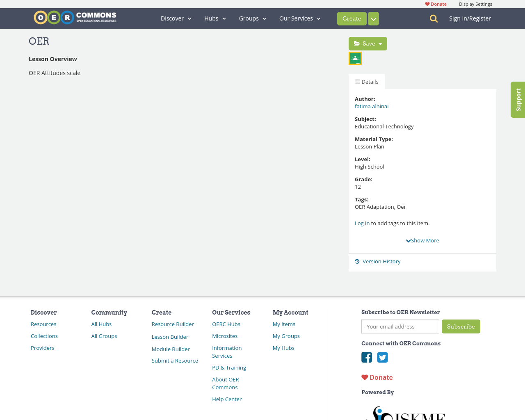Click the OER Commons logo
Image resolution: width=525 pixels, height=420 pixels.
click(75, 16)
